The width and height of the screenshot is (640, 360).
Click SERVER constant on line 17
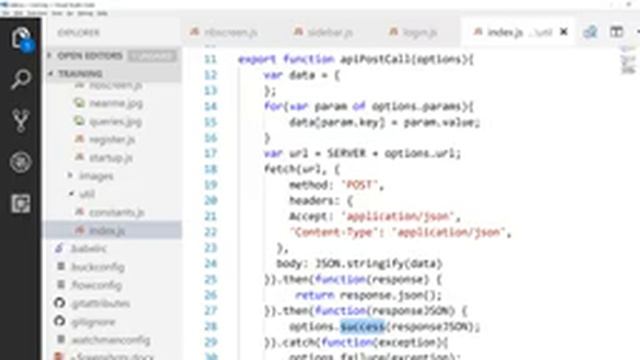point(347,154)
